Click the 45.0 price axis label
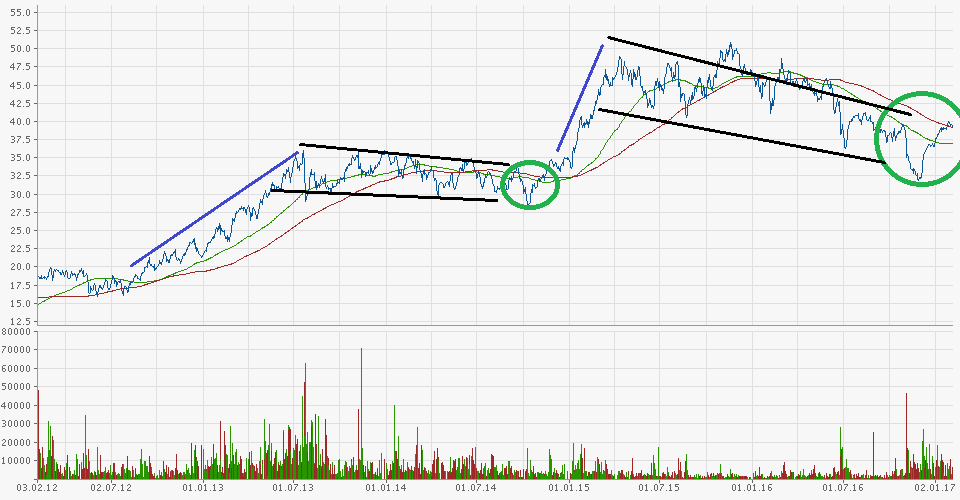This screenshot has height=500, width=960. [21, 85]
